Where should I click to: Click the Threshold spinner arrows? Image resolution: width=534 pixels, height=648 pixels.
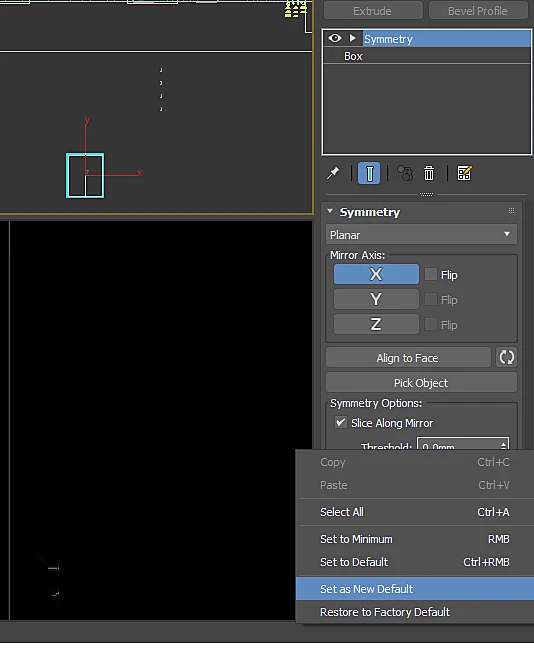tap(503, 445)
